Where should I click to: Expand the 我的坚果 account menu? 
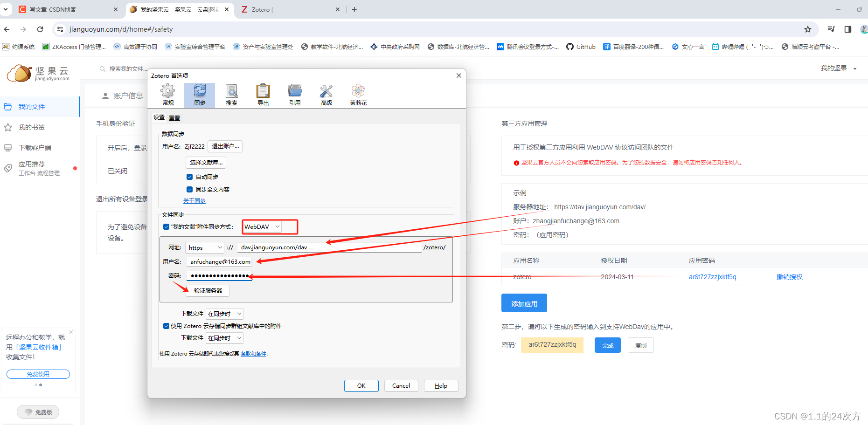(839, 69)
